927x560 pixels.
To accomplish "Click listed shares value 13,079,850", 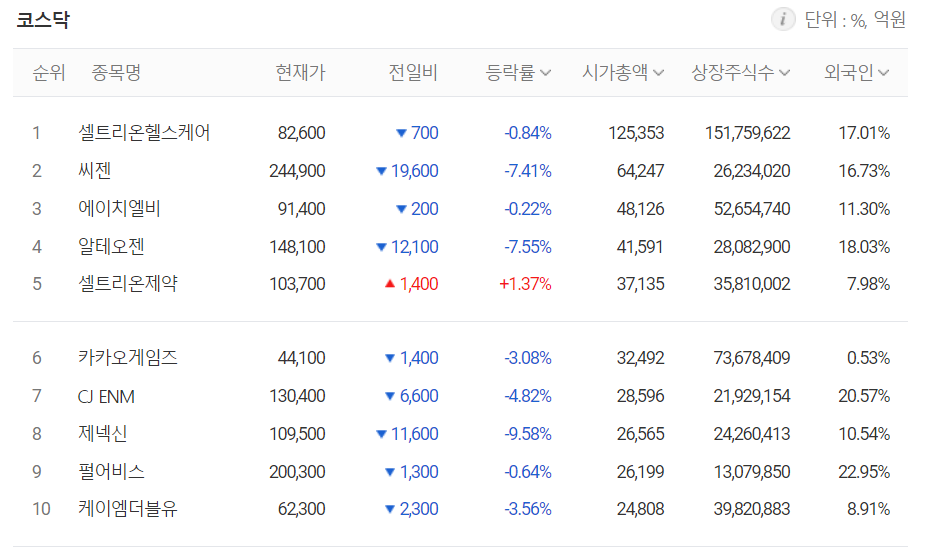I will click(x=752, y=472).
